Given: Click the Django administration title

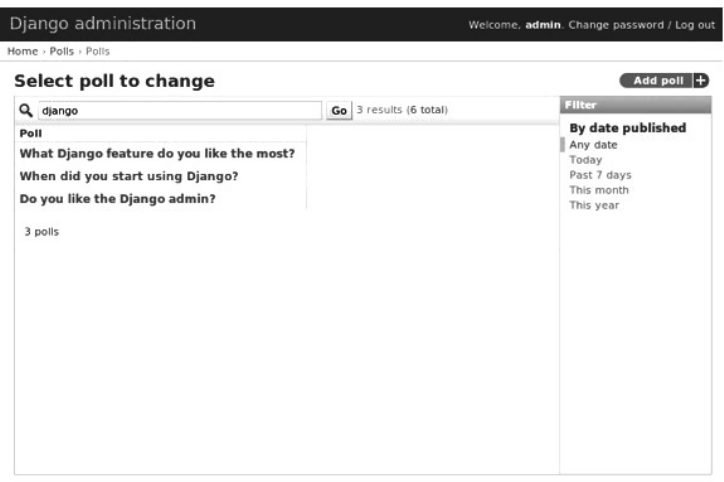Looking at the screenshot, I should (x=103, y=24).
